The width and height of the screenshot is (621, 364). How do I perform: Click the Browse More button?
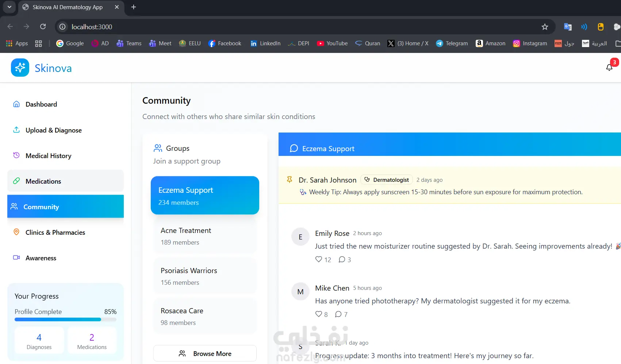205,353
